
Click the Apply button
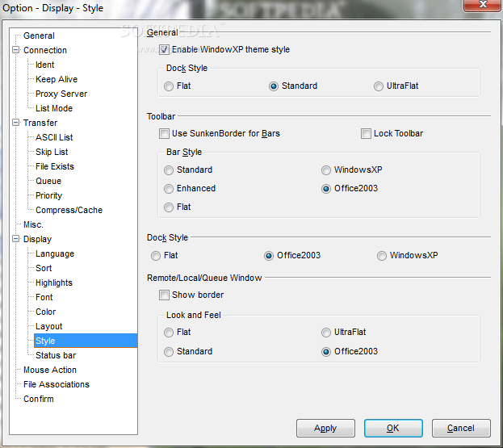tap(325, 428)
